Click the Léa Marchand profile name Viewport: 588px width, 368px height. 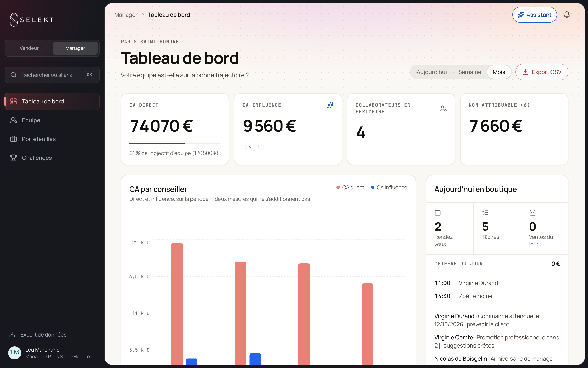[x=42, y=350]
